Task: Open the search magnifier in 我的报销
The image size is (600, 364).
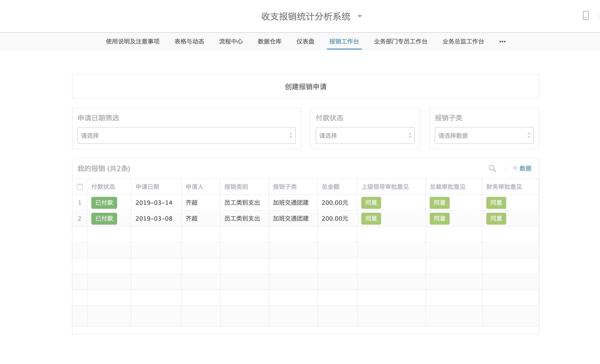Action: [492, 169]
